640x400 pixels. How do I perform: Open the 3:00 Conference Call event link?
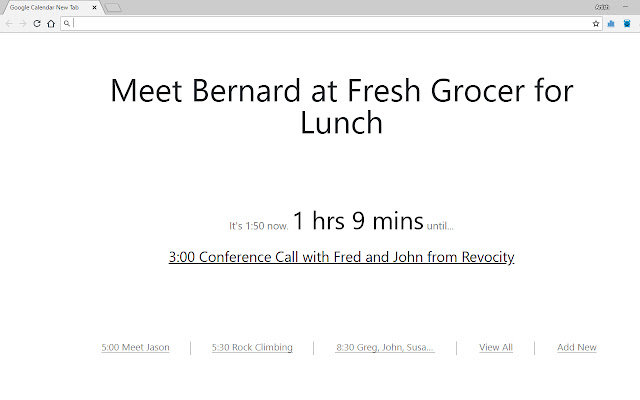(x=341, y=257)
